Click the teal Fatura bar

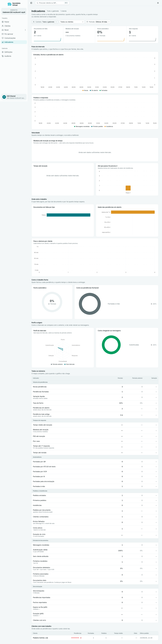(68, 215)
